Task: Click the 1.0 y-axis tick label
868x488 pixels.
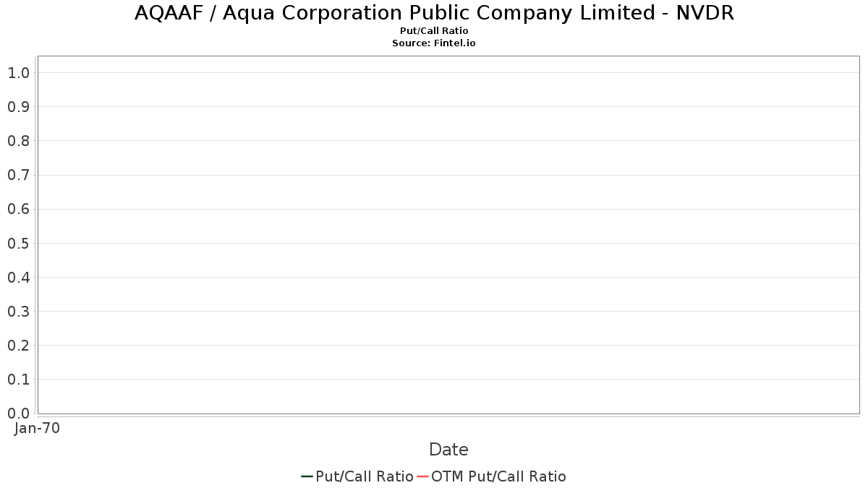Action: [x=18, y=73]
